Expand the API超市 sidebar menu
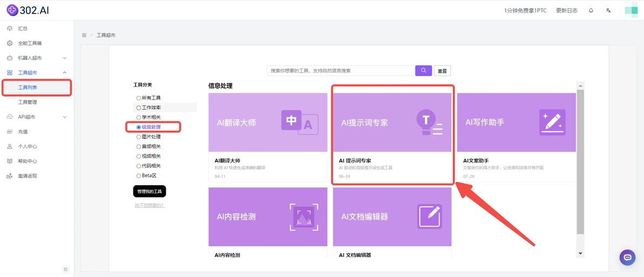 [37, 117]
